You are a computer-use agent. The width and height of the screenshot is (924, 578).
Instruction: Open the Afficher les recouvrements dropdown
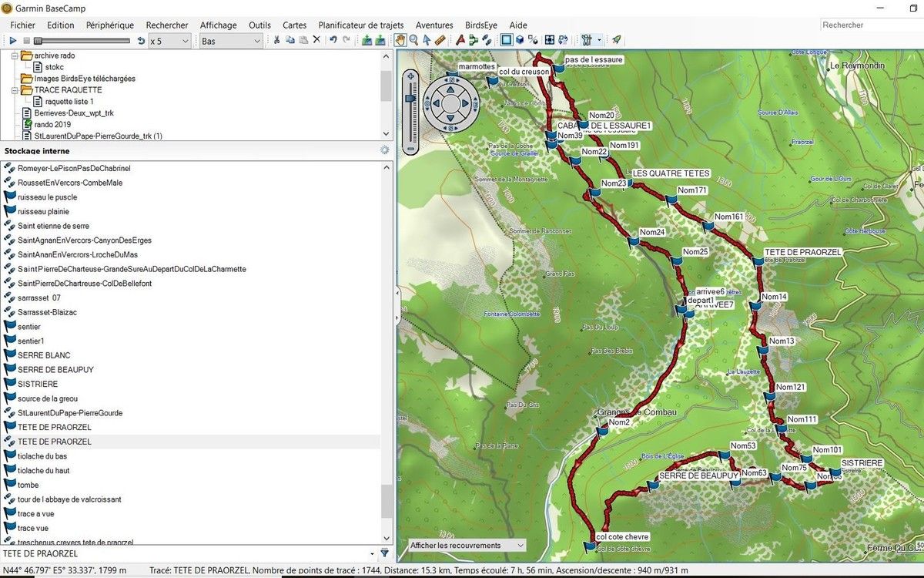(467, 546)
